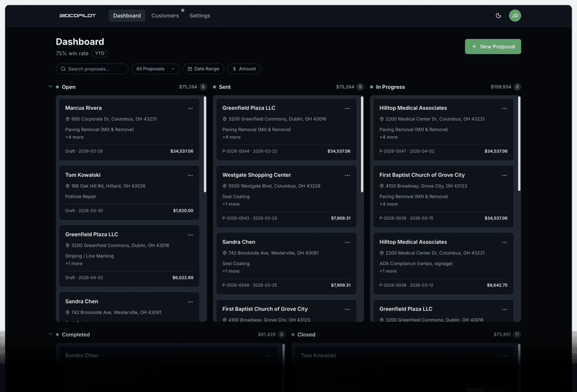Click the calendar icon in Date Range
577x392 pixels.
pyautogui.click(x=190, y=69)
